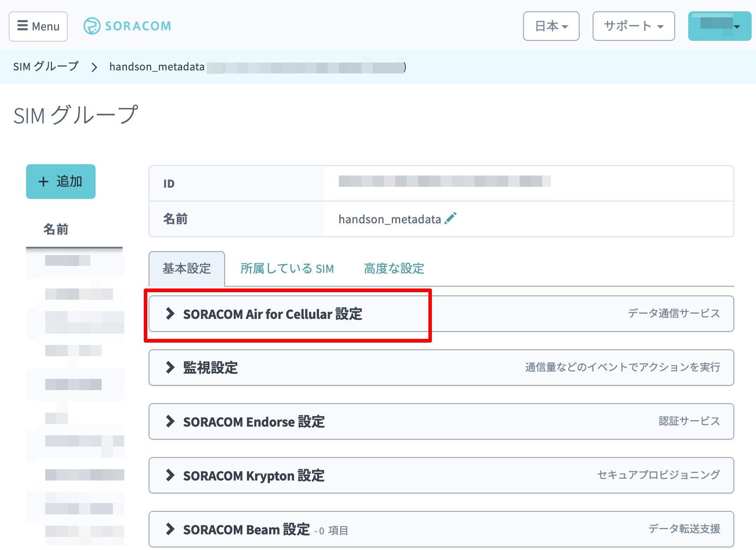756x550 pixels.
Task: Click the データ転送支援 label
Action: pos(684,529)
